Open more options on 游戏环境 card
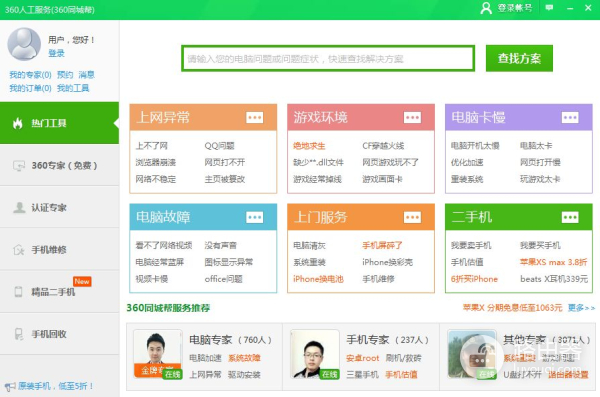 point(412,118)
